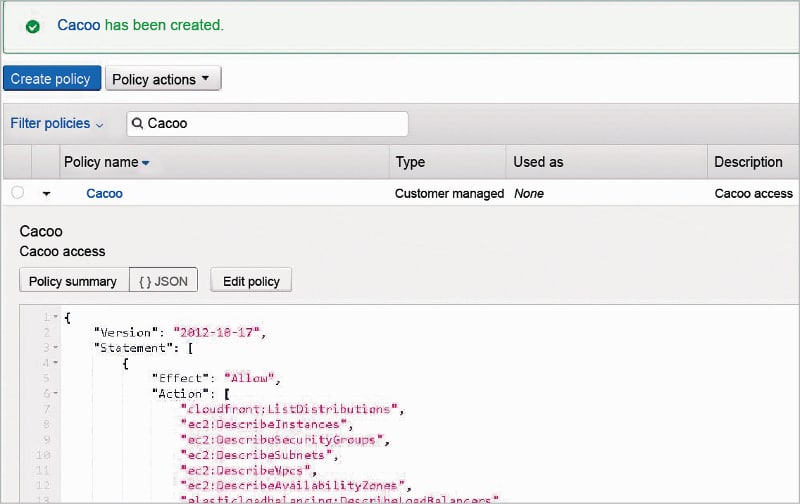This screenshot has height=504, width=800.
Task: Collapse the Cacoo policy row details arrow
Action: [x=46, y=194]
